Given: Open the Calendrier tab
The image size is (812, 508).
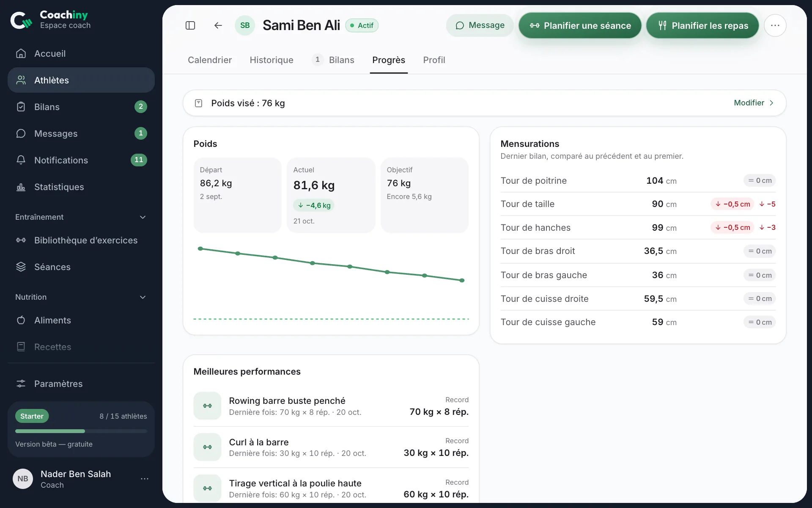Looking at the screenshot, I should 210,60.
